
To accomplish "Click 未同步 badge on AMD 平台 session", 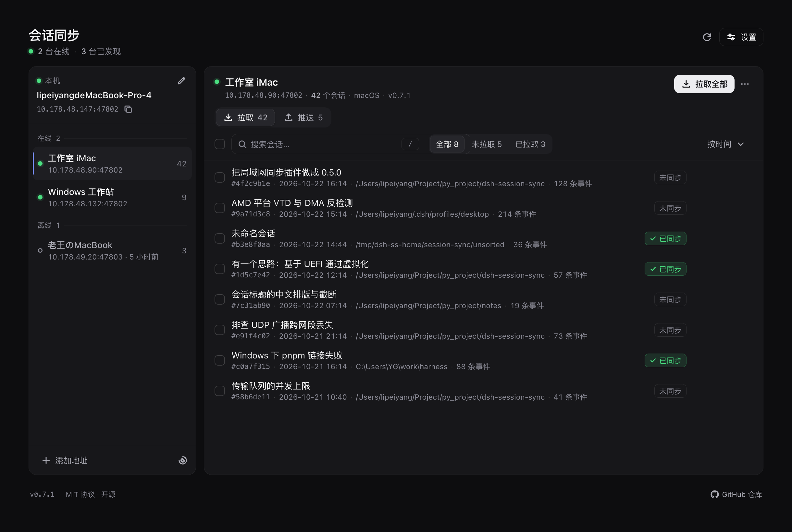I will coord(670,208).
